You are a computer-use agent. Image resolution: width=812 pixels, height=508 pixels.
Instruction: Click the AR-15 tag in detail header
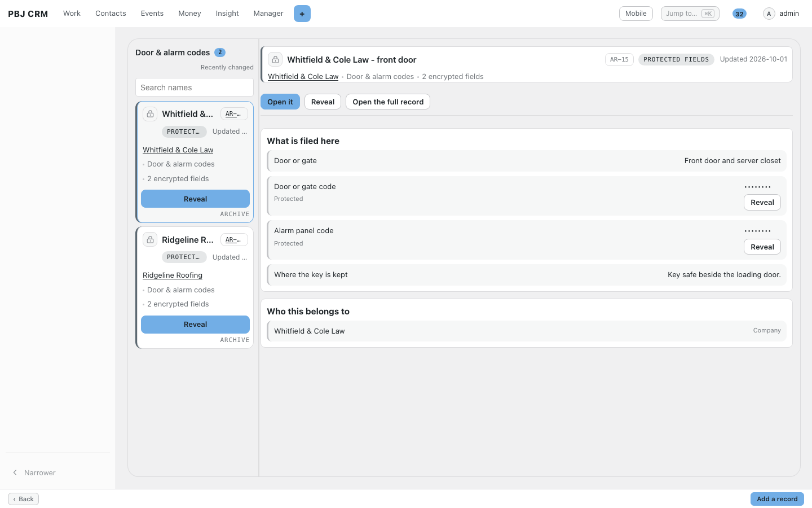(619, 59)
